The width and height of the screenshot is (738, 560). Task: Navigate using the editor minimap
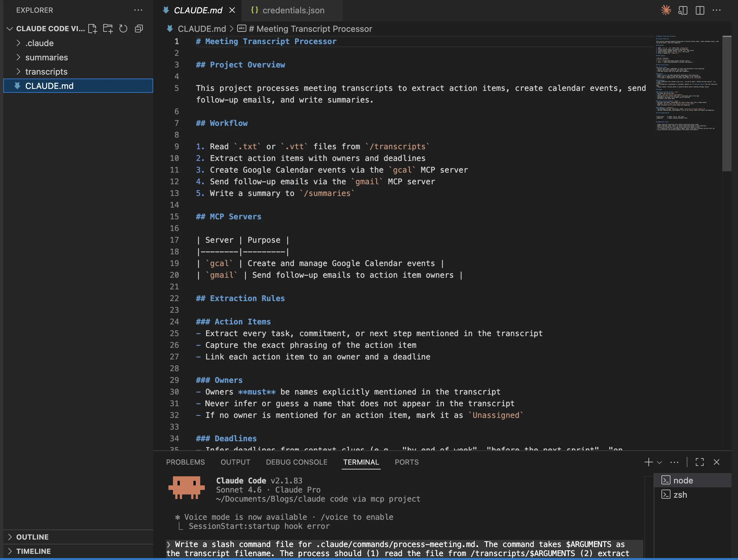coord(687,83)
